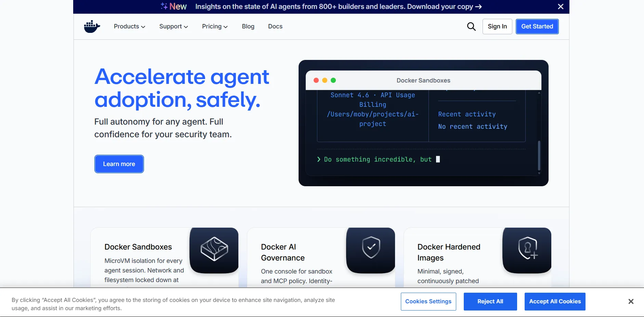Go to the Blog page

(x=248, y=26)
